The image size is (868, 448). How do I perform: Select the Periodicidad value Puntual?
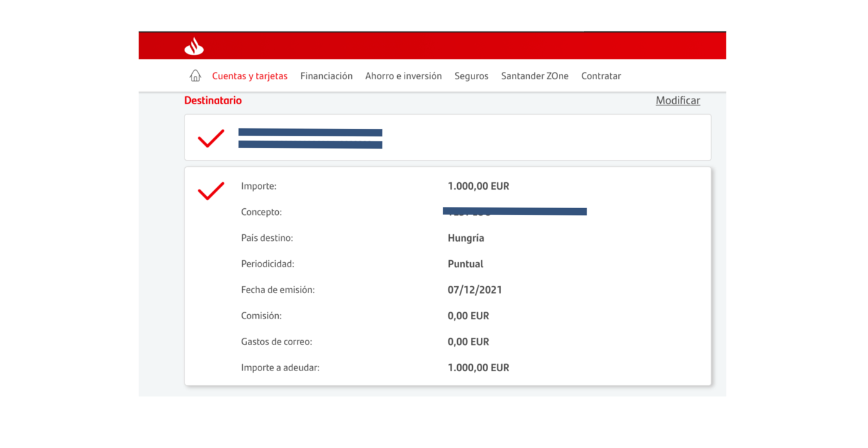point(465,263)
